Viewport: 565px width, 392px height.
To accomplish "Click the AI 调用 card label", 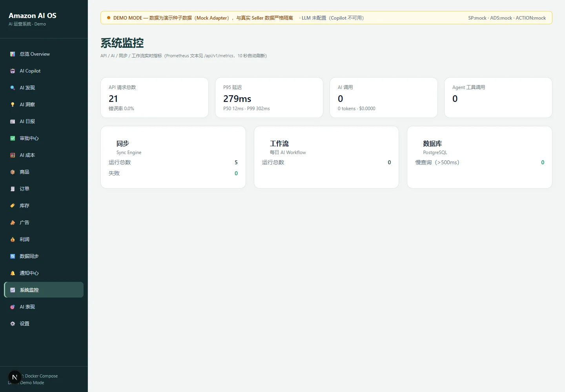I will [x=345, y=87].
